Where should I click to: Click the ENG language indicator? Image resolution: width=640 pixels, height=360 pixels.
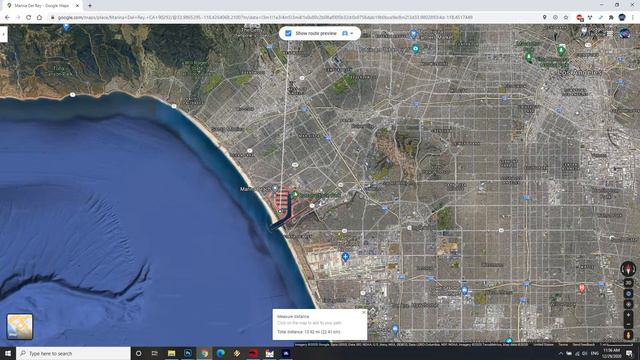pos(595,353)
